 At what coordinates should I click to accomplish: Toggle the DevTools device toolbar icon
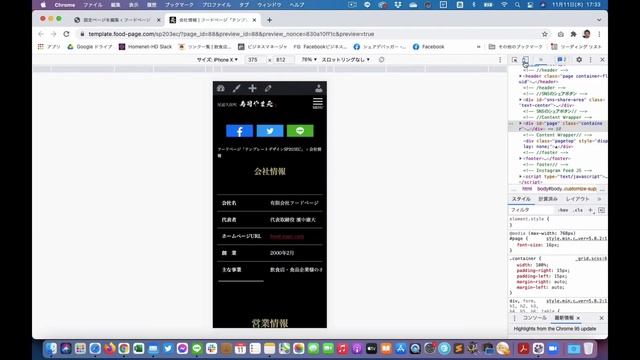[525, 60]
